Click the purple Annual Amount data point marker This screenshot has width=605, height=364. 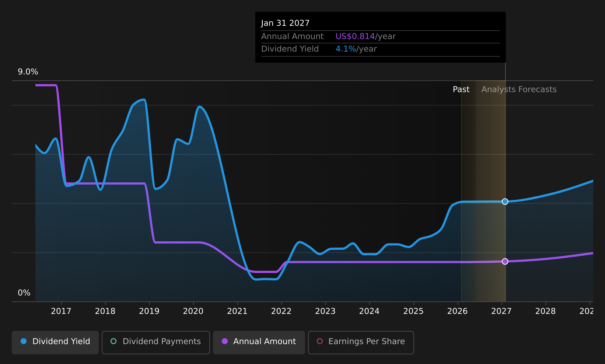(x=505, y=261)
